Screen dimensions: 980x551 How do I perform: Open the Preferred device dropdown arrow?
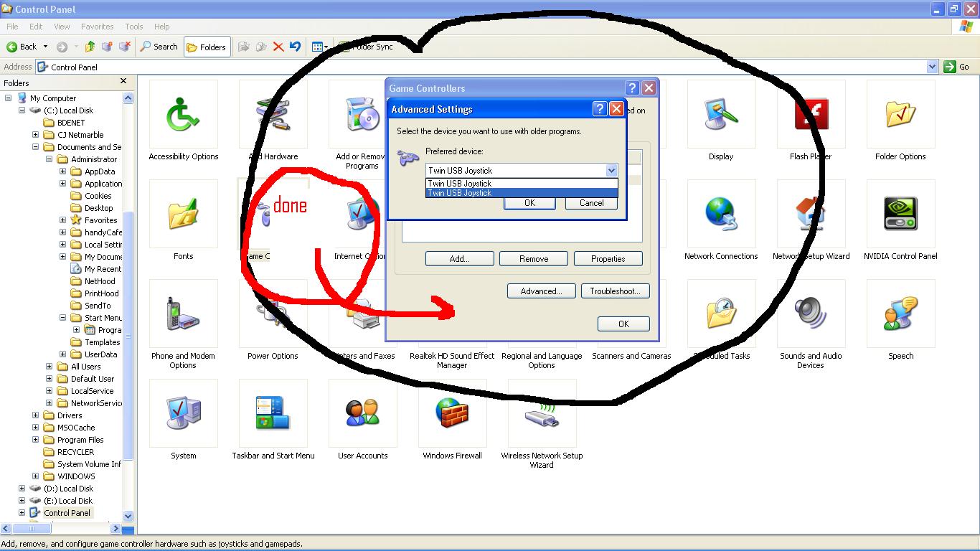pos(611,171)
